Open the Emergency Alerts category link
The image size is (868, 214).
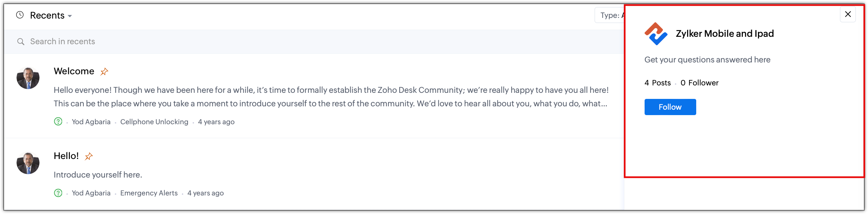pyautogui.click(x=149, y=193)
